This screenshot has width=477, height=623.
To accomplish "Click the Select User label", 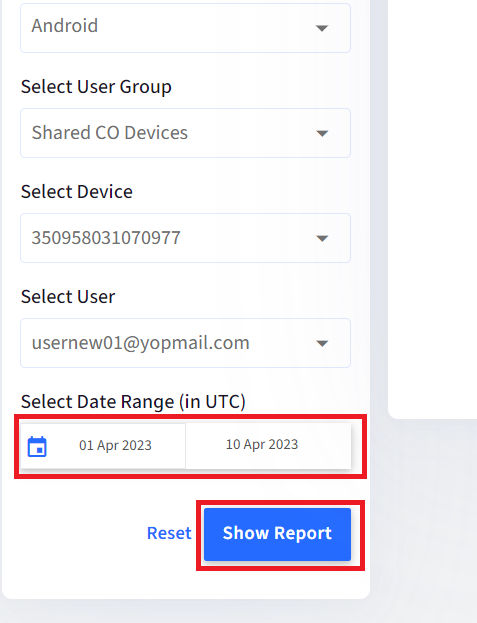I will tap(68, 297).
